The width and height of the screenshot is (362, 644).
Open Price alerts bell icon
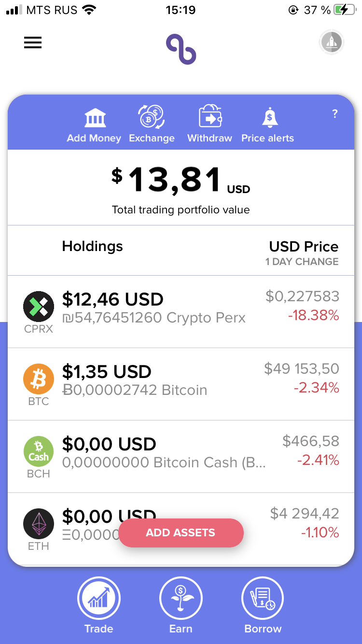(269, 117)
